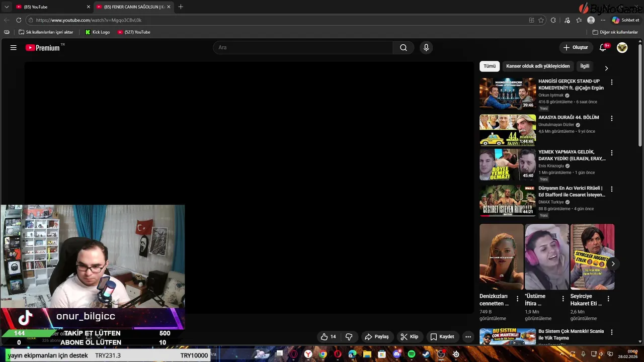Open Yandex Browser from the taskbar
The height and width of the screenshot is (362, 644).
308,354
